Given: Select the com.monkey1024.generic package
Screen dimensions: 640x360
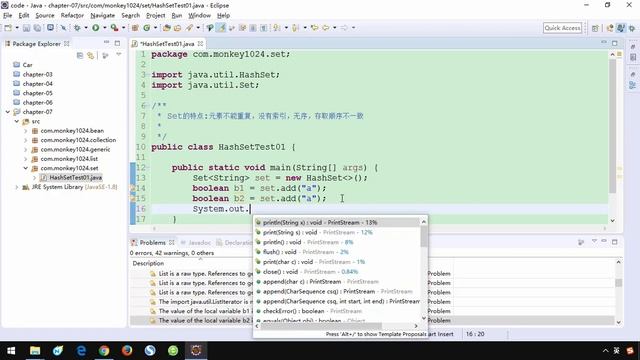Looking at the screenshot, I should 75,149.
